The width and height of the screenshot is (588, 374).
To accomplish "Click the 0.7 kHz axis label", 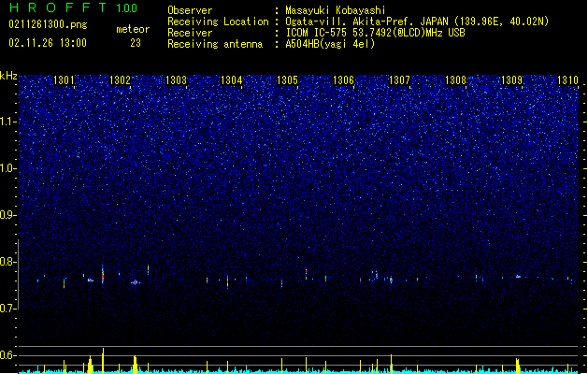I will (7, 309).
